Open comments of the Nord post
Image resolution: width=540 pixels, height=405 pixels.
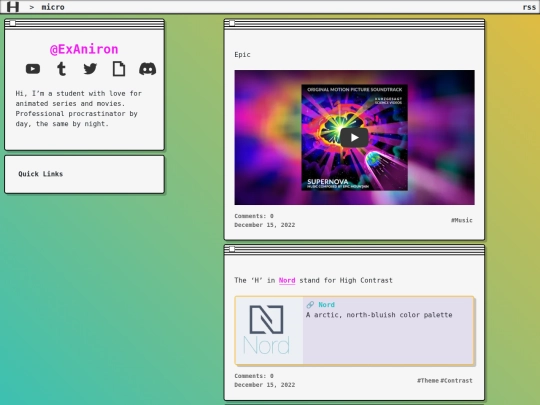(x=254, y=376)
